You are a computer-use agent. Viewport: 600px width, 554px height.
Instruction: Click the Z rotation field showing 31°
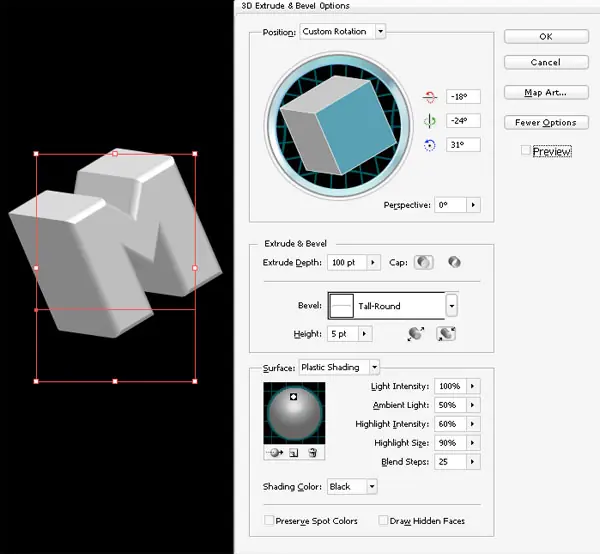point(463,145)
